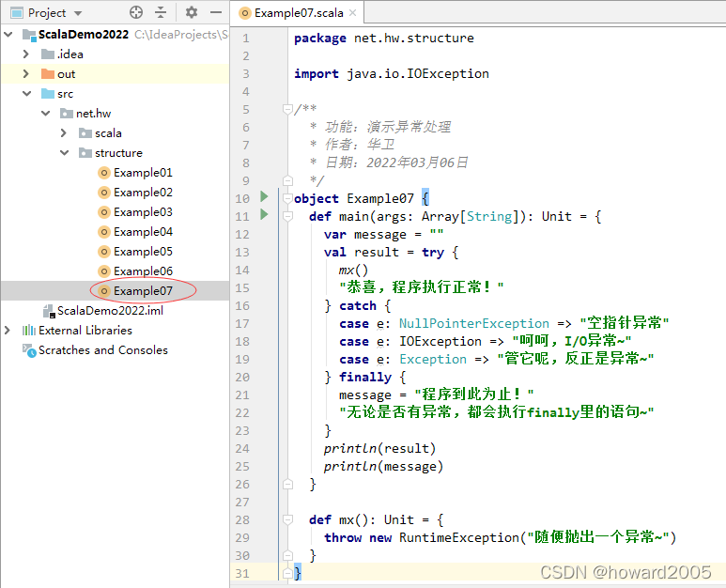The image size is (726, 588).
Task: Fold the doc comment at line 5
Action: (x=287, y=109)
